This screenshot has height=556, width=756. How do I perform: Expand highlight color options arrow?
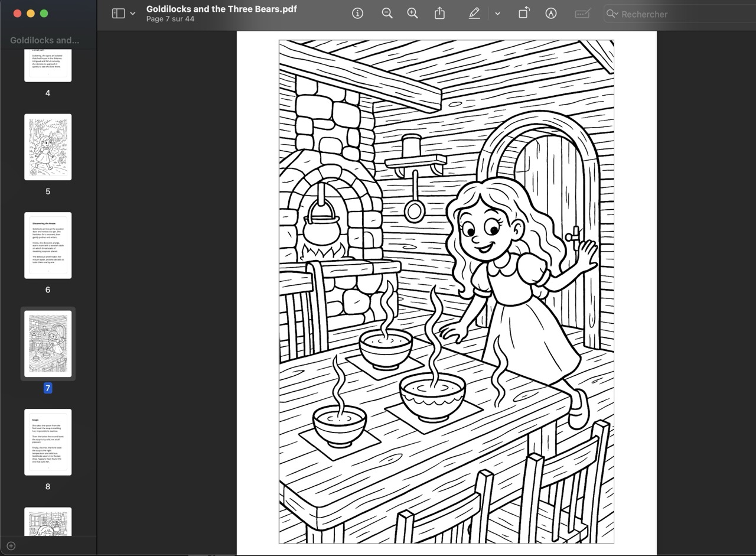(x=497, y=14)
